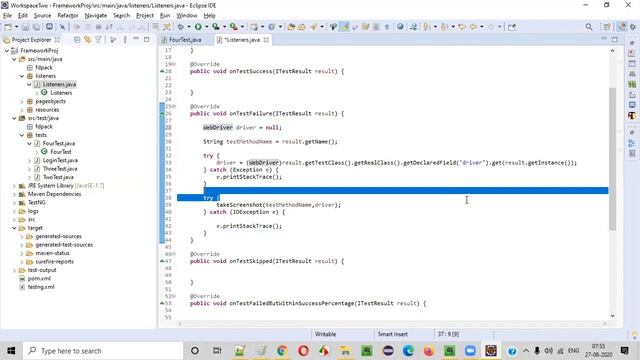Collapse the target folder
Viewport: 640px width, 360px height.
pyautogui.click(x=14, y=228)
